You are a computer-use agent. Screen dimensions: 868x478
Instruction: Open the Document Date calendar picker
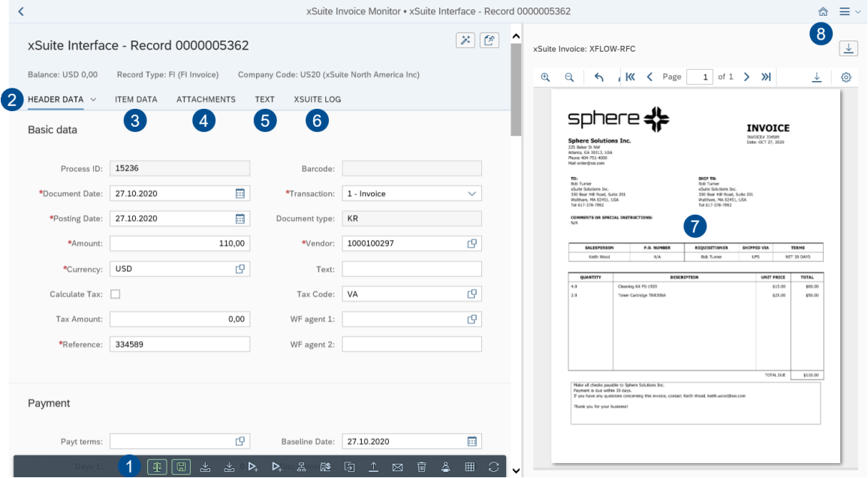(240, 193)
